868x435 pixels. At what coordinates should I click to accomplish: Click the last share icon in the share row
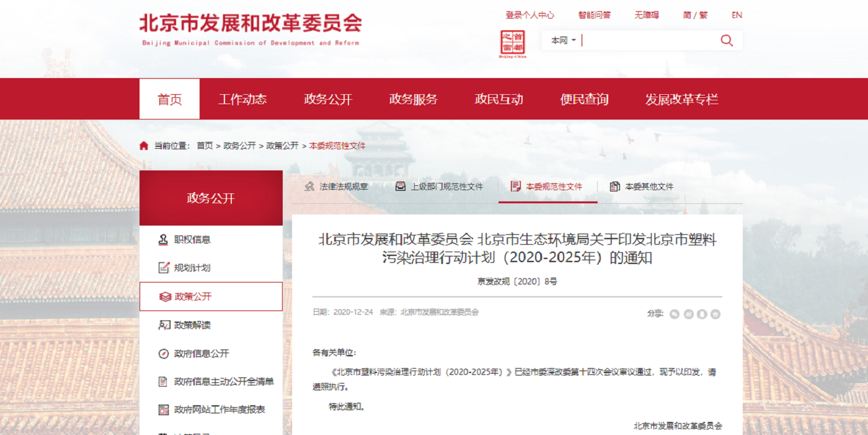click(x=715, y=314)
